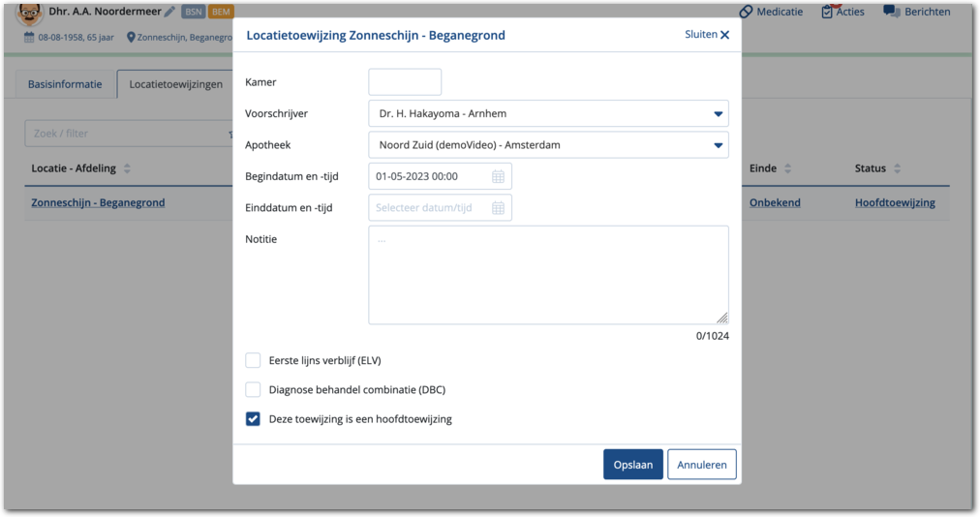Select the Locatietoewijzingen tab

pyautogui.click(x=175, y=84)
